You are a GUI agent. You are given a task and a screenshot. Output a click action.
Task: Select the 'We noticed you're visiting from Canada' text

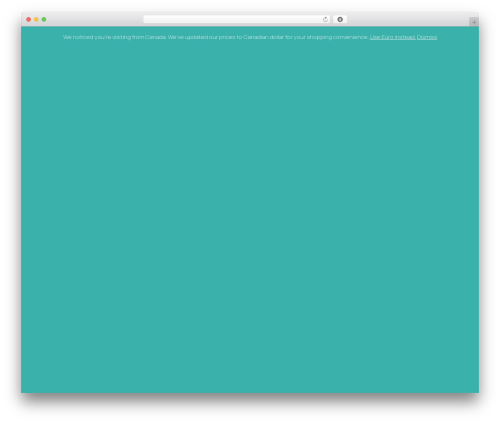(x=114, y=37)
